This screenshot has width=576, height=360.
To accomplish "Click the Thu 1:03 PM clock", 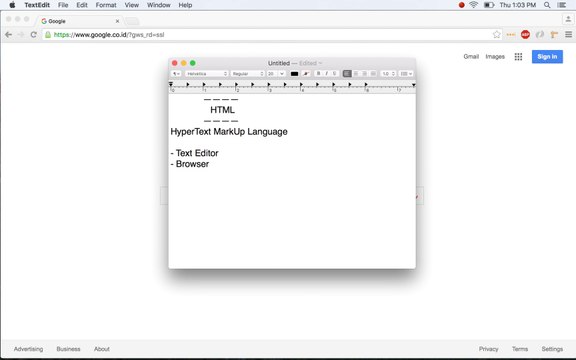I will point(518,5).
